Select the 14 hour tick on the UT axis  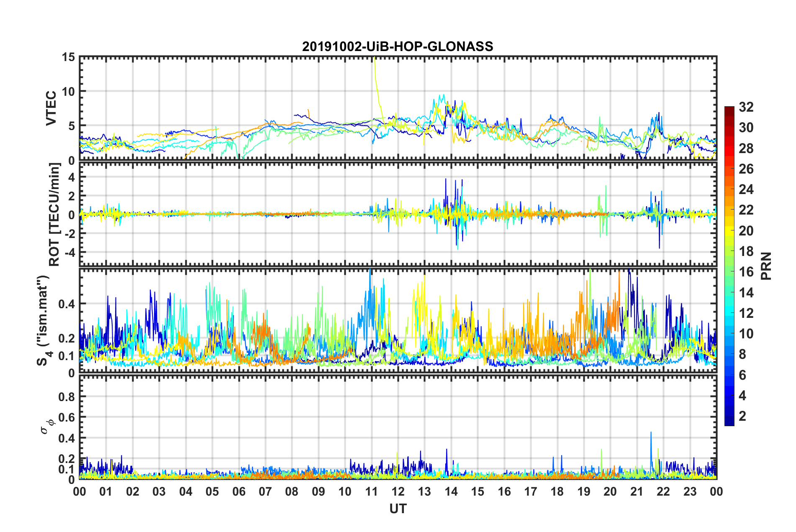point(451,491)
